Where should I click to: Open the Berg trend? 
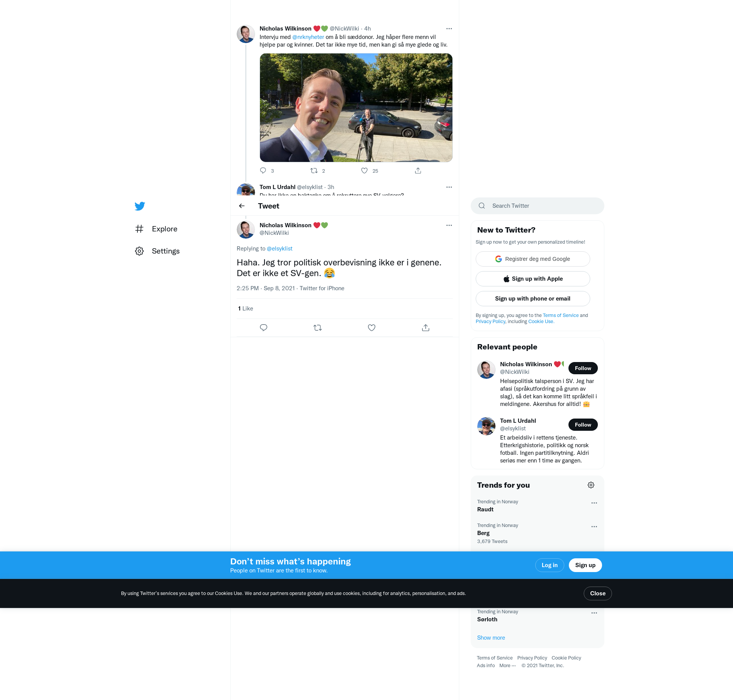pyautogui.click(x=538, y=533)
